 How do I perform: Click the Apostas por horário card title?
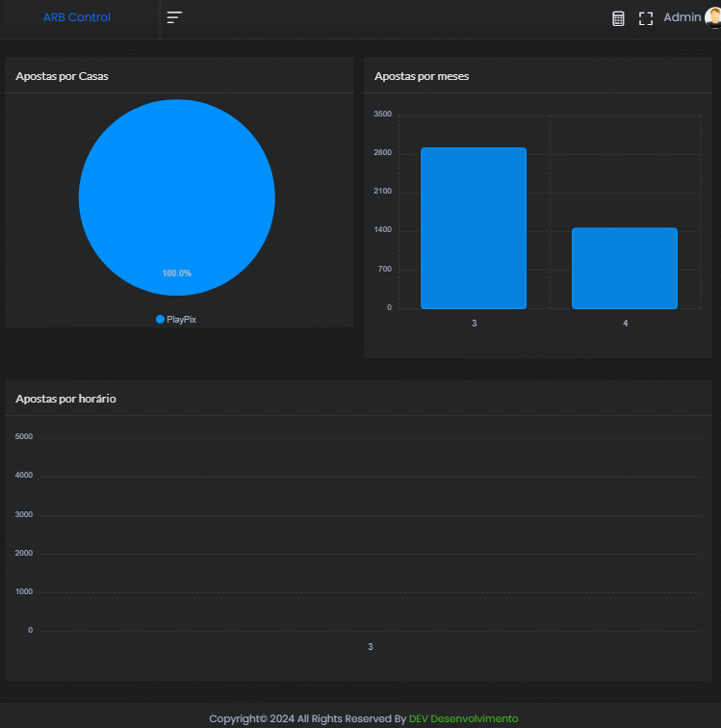click(x=66, y=398)
